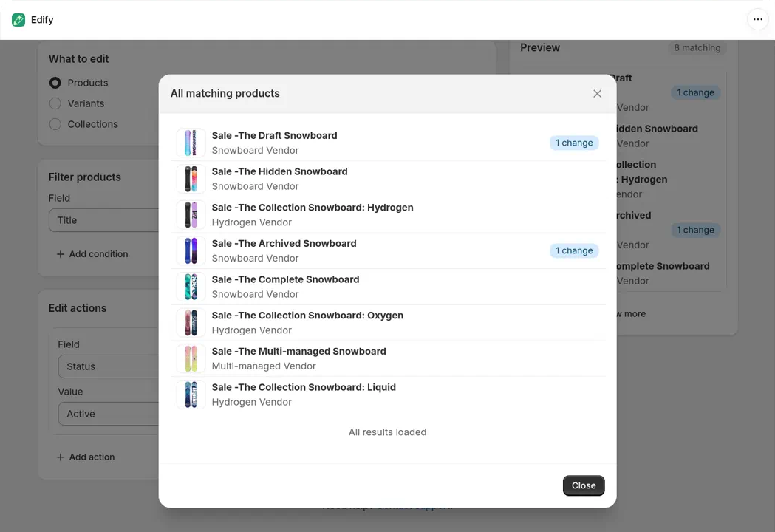775x532 pixels.
Task: Open the three-dot more options menu
Action: (758, 20)
